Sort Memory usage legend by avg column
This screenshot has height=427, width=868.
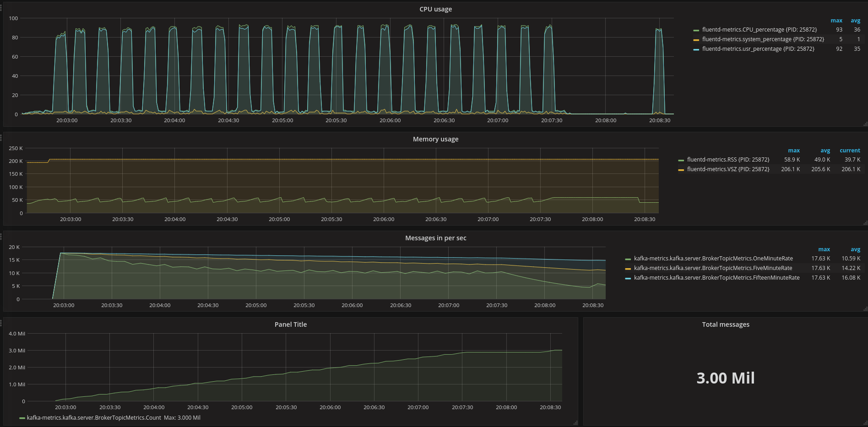825,151
